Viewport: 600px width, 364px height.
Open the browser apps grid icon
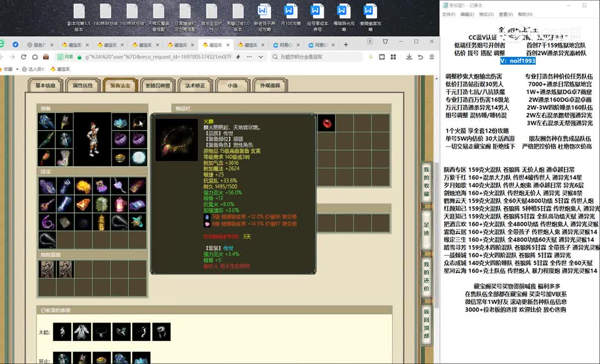[x=393, y=57]
